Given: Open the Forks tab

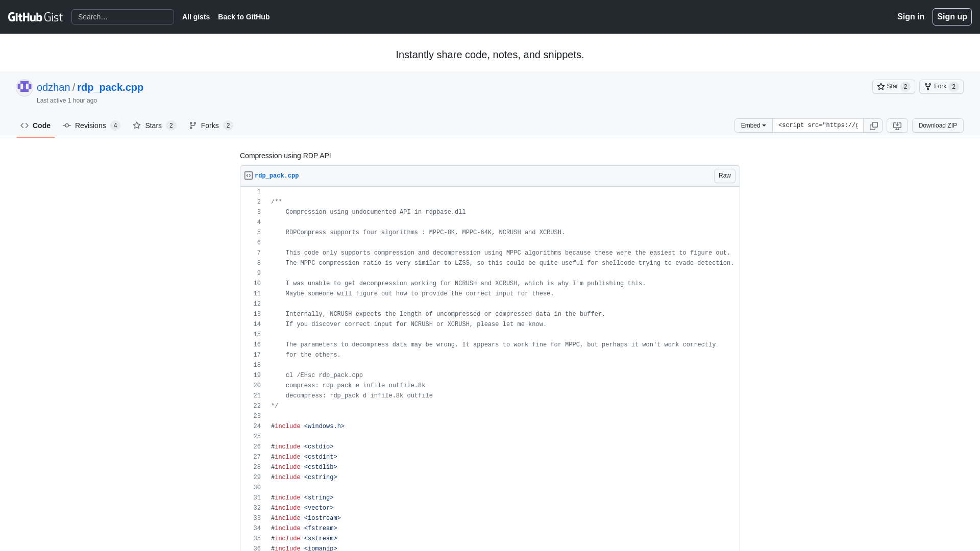Looking at the screenshot, I should [211, 126].
